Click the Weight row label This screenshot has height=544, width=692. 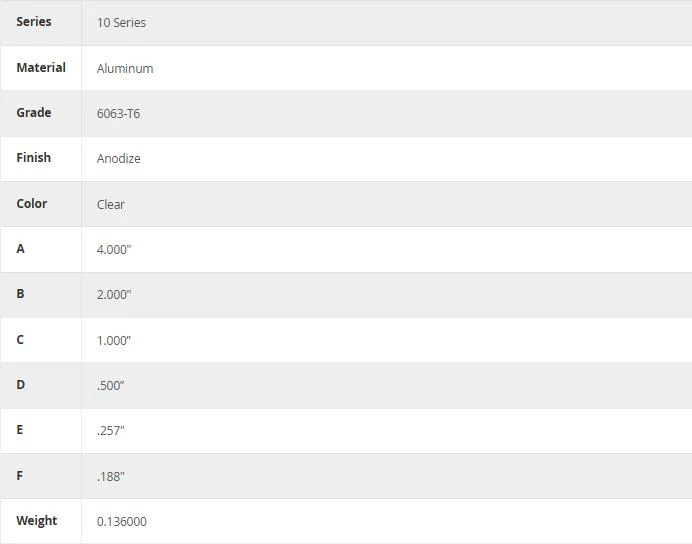tap(37, 521)
